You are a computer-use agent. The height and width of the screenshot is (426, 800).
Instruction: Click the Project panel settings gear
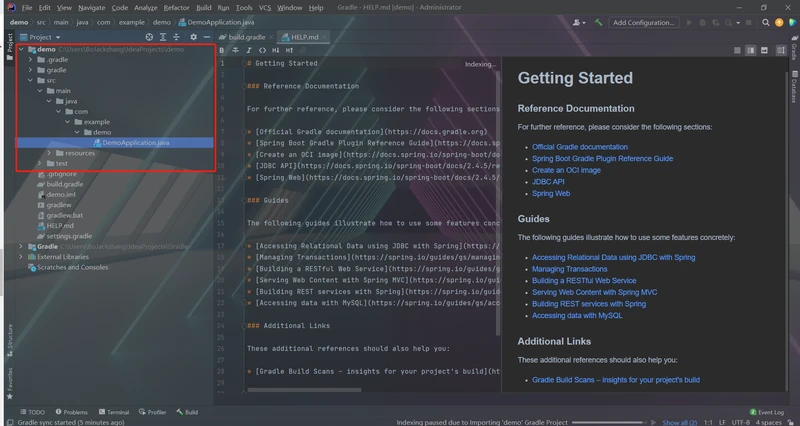click(x=193, y=37)
